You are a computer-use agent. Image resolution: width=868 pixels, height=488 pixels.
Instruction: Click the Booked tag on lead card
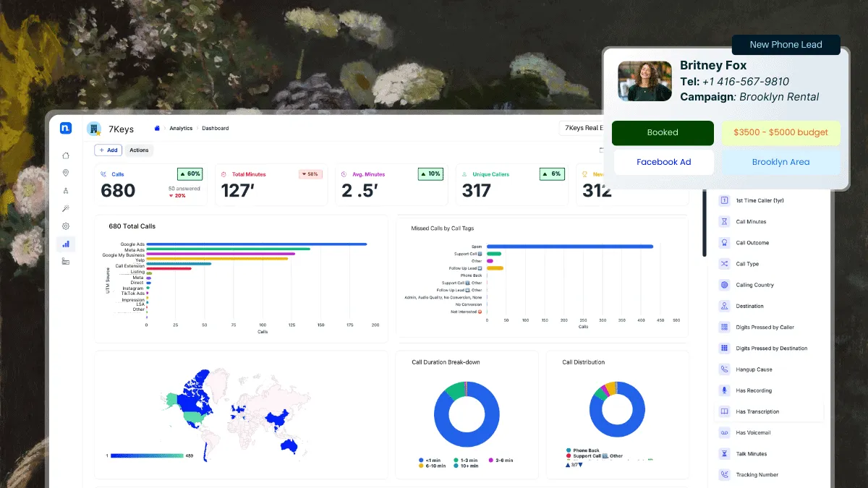point(663,132)
